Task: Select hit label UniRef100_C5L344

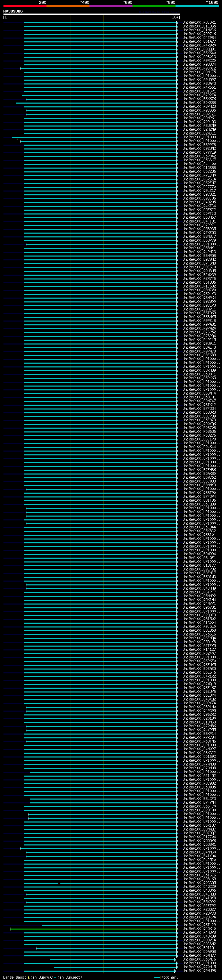Action: (x=199, y=527)
